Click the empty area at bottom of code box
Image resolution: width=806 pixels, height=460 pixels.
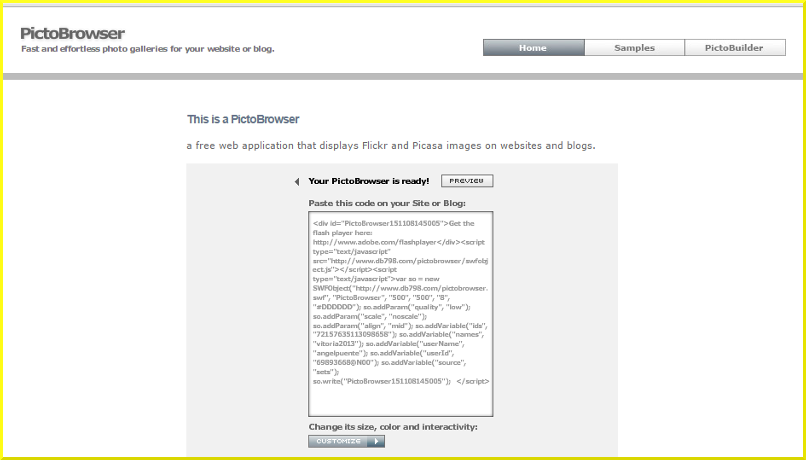401,402
